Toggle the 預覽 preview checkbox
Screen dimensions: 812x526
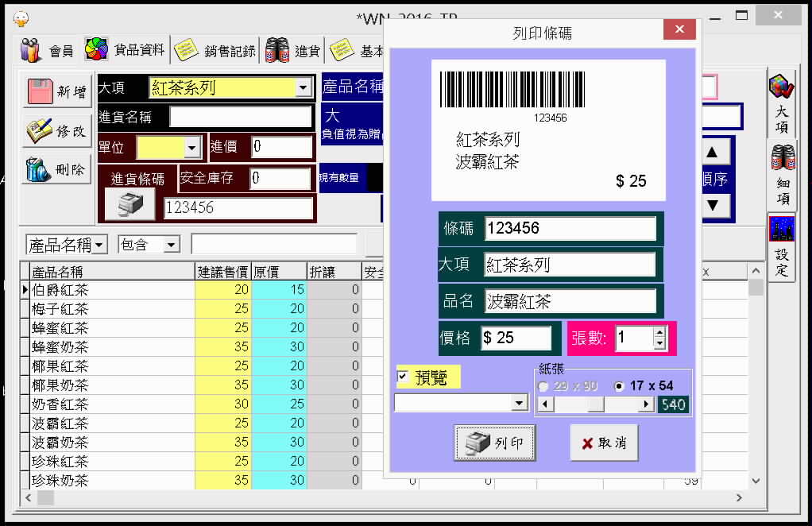403,377
